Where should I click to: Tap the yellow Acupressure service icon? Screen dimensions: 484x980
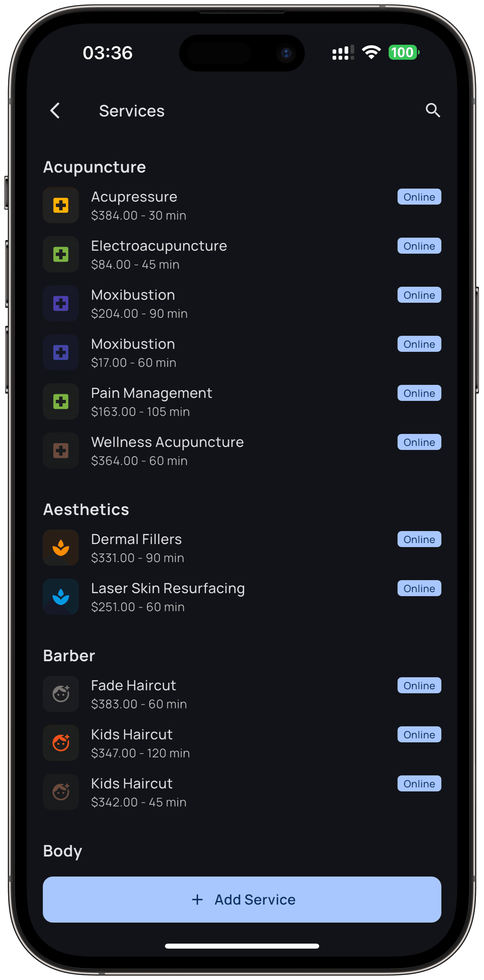[61, 205]
